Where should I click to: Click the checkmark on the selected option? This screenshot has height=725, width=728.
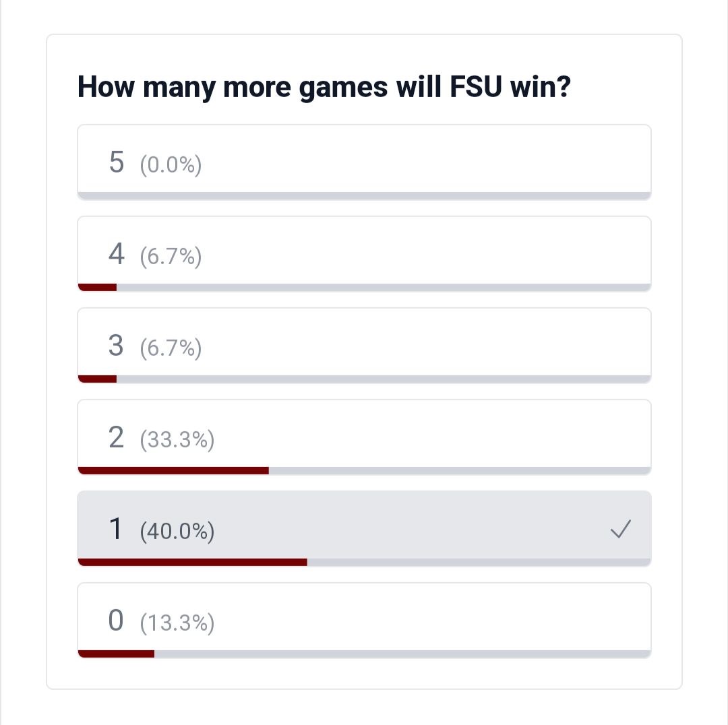pos(621,529)
